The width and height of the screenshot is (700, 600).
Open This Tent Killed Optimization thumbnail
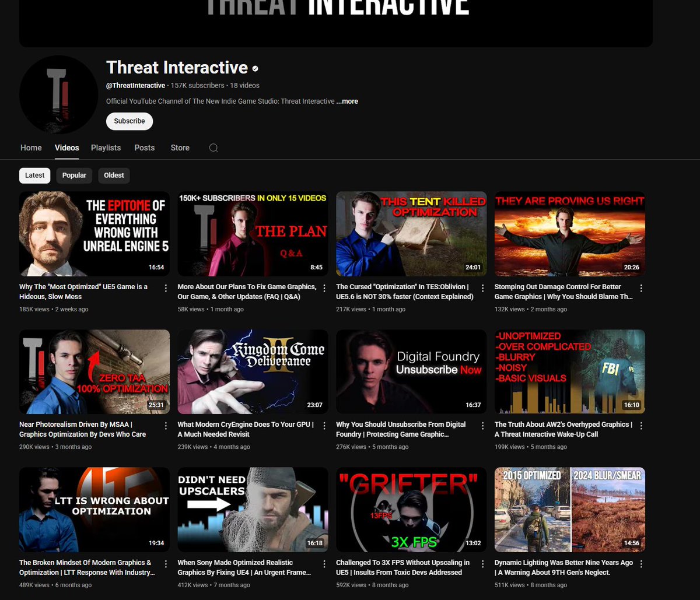pyautogui.click(x=411, y=234)
